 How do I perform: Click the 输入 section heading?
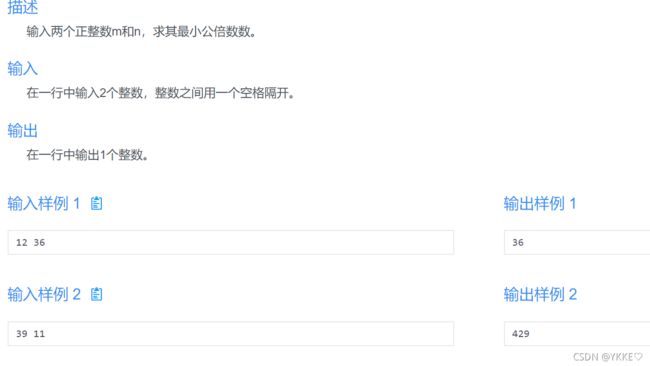point(23,68)
